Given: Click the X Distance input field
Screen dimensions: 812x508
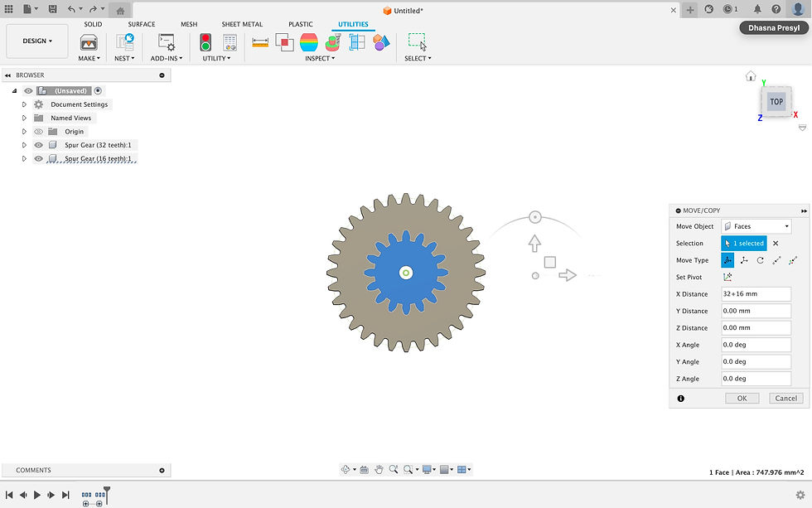Looking at the screenshot, I should coord(756,293).
